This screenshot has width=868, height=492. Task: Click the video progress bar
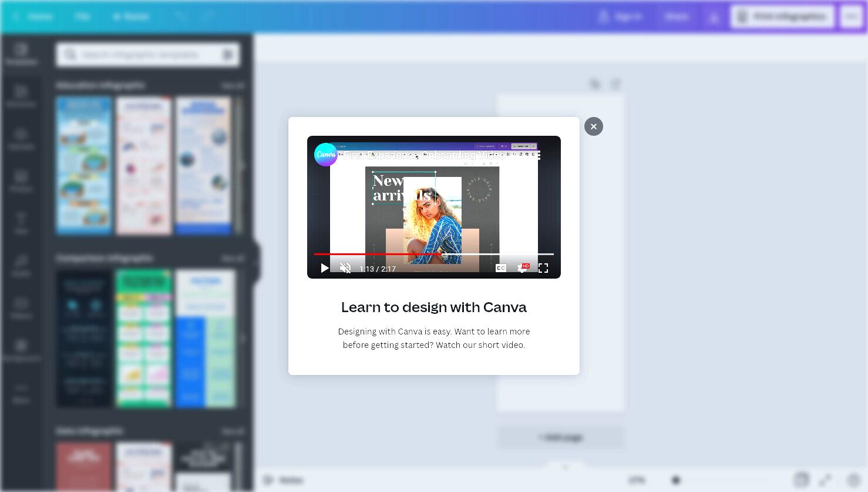(x=433, y=254)
